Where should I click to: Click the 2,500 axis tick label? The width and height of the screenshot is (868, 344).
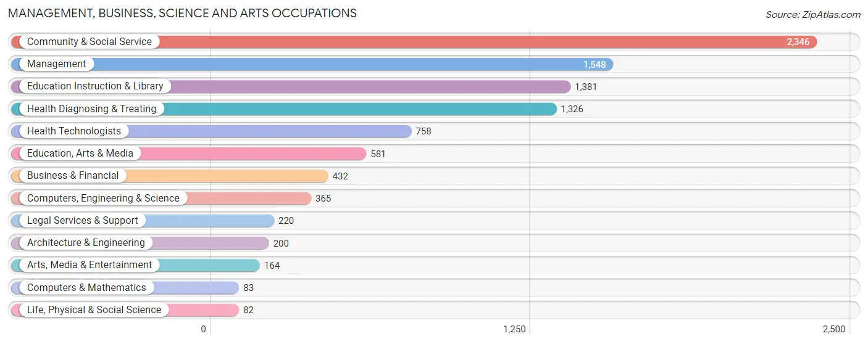tap(833, 329)
